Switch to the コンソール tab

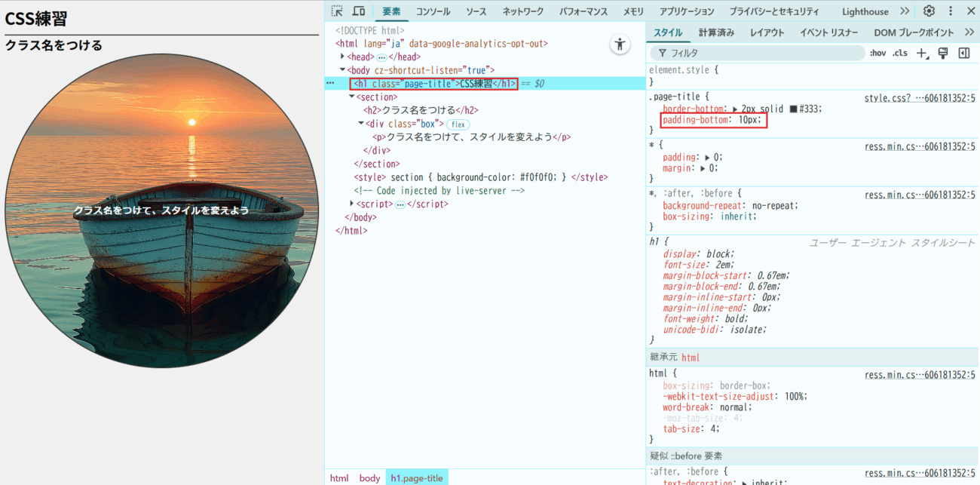pos(433,11)
